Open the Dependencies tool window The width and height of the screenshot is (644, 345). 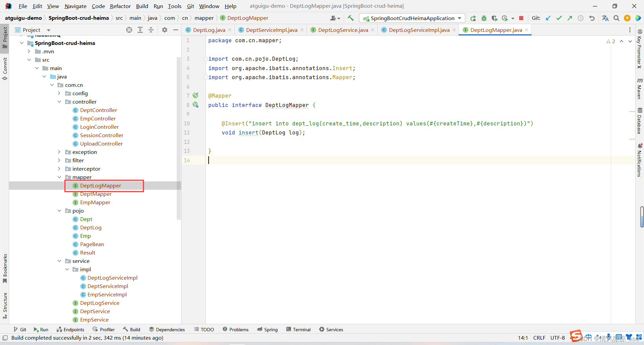pos(167,330)
